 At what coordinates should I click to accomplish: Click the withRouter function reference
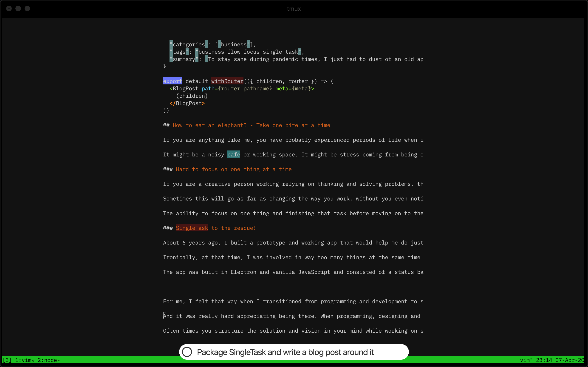pos(227,81)
